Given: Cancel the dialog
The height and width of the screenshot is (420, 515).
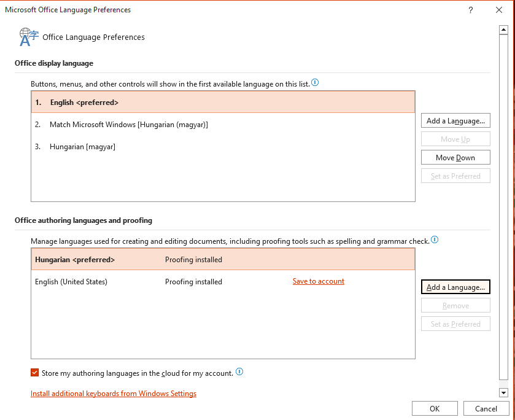Looking at the screenshot, I should [486, 408].
